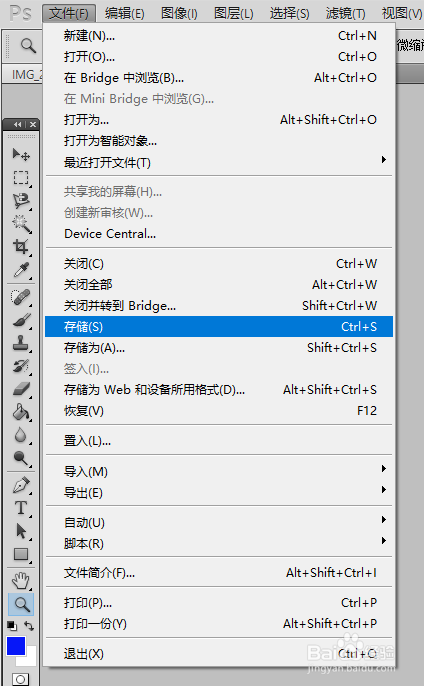Viewport: 424px width, 686px height.
Task: Select the Move tool in toolbox
Action: tap(21, 154)
